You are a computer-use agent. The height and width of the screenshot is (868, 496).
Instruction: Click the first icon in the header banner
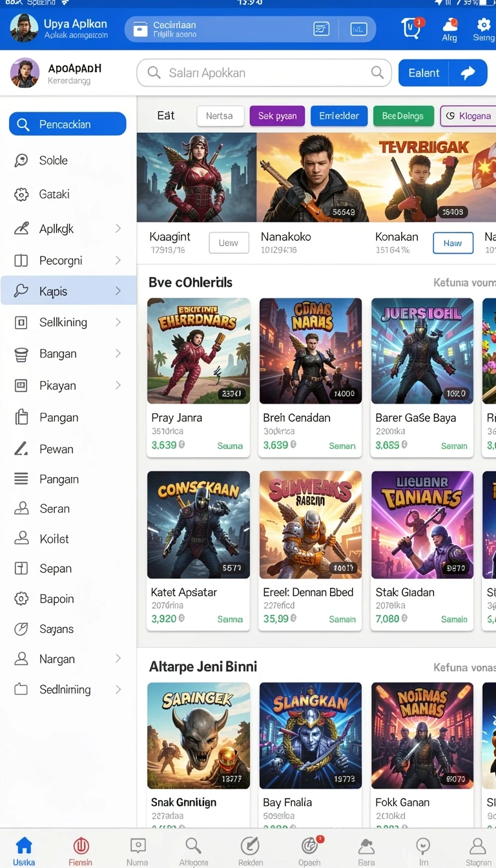(x=321, y=29)
